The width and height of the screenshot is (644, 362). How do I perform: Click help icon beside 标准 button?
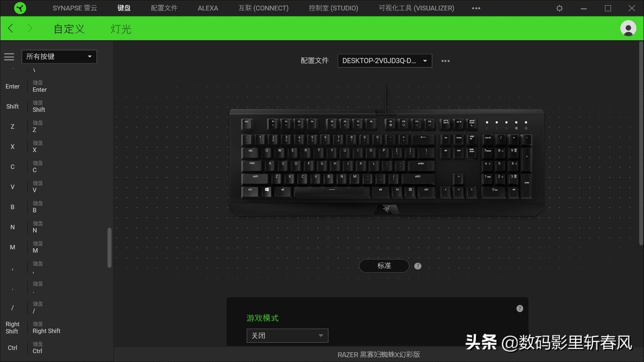(418, 266)
